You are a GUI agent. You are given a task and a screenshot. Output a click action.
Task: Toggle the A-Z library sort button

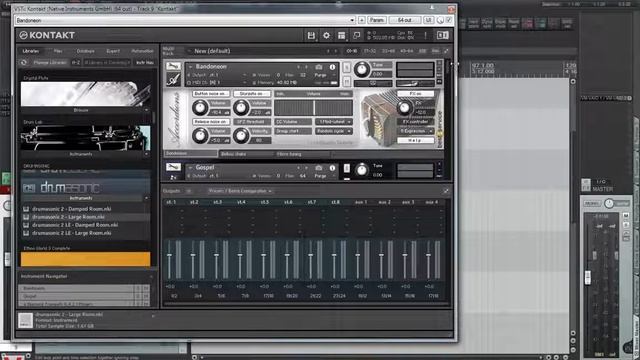click(x=76, y=62)
